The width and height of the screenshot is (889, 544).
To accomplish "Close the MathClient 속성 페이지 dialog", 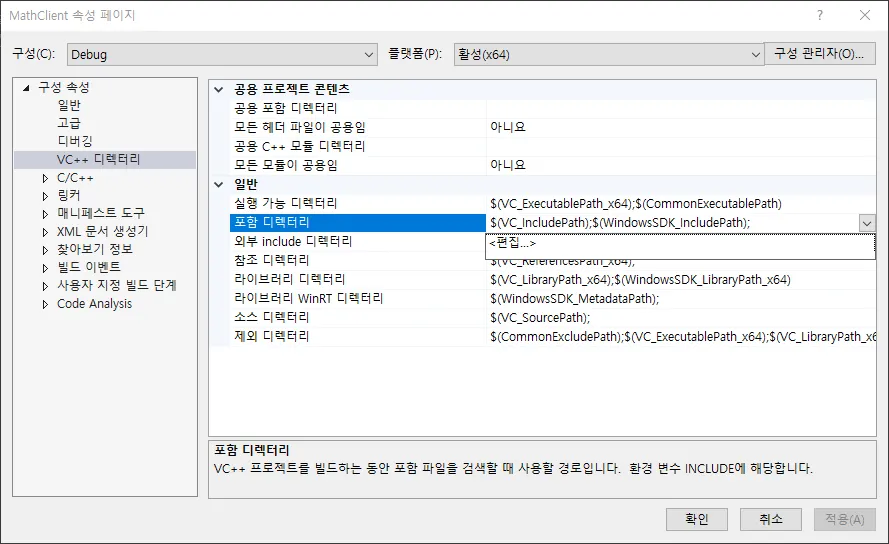I will click(865, 15).
